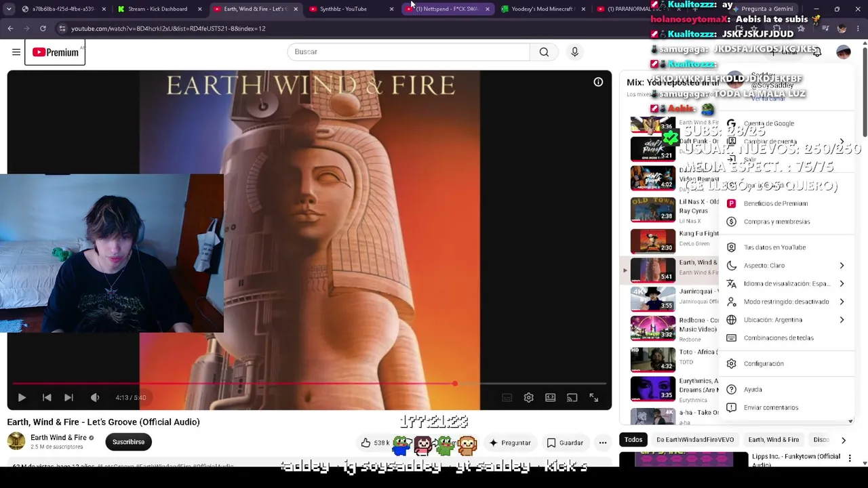Viewport: 868px width, 488px height.
Task: Open the Kung Fu Fight playlist thumbnail
Action: click(x=653, y=241)
